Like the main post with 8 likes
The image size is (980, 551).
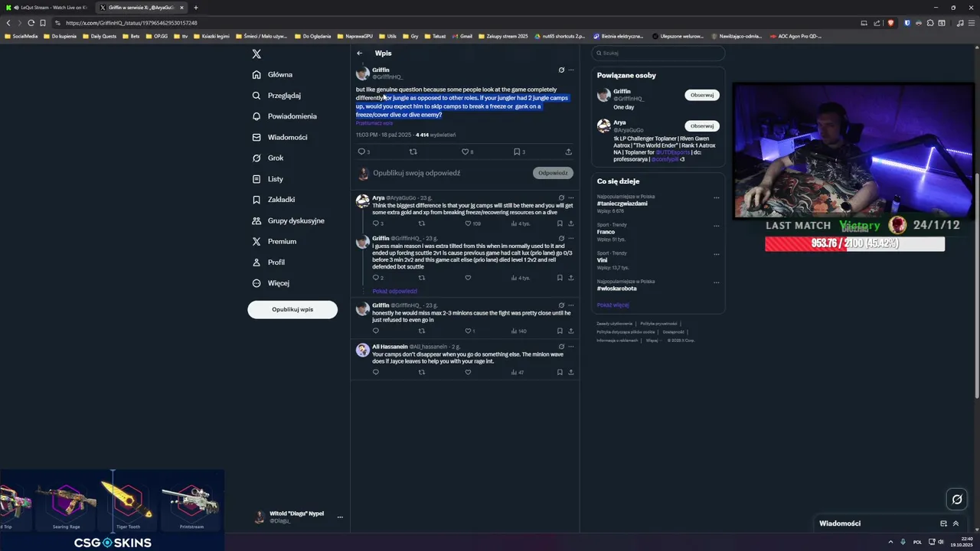point(466,152)
